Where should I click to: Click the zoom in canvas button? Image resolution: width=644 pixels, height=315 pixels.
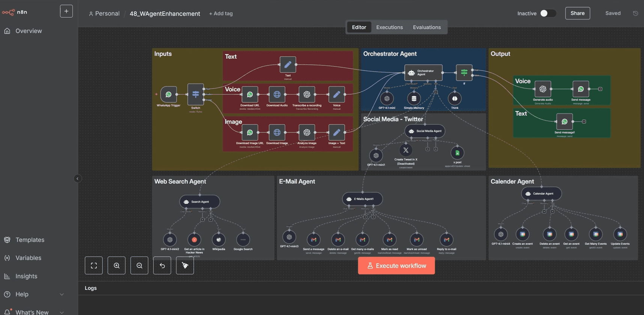click(116, 265)
